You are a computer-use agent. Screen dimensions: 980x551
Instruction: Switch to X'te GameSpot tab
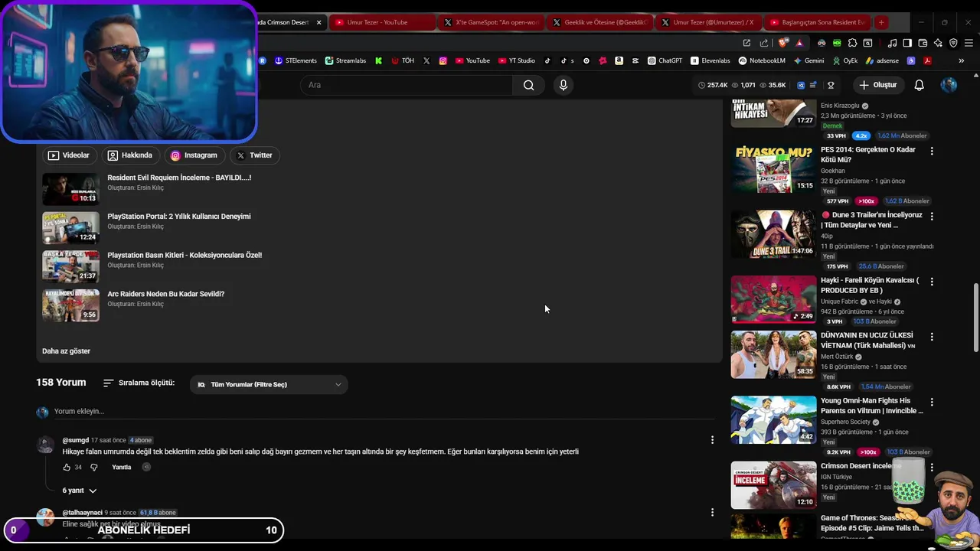[x=492, y=22]
